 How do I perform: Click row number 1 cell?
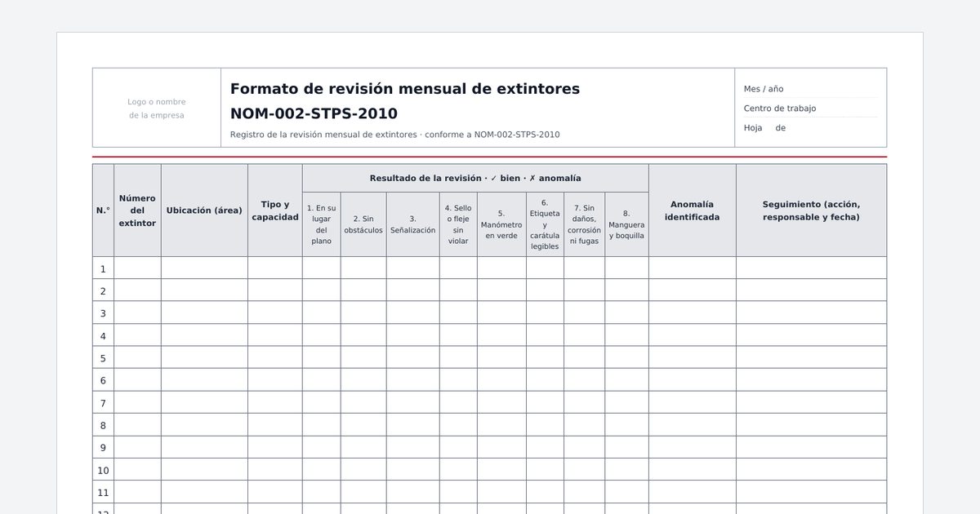pos(103,268)
